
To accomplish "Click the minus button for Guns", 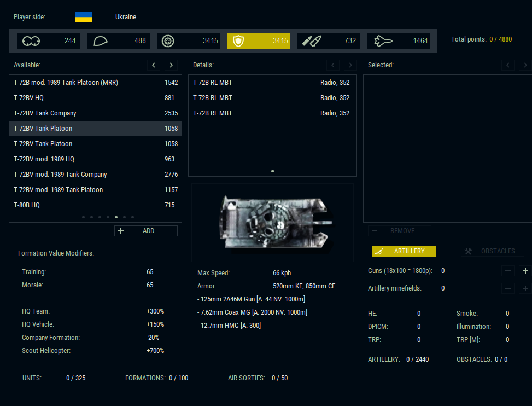I will pos(508,271).
